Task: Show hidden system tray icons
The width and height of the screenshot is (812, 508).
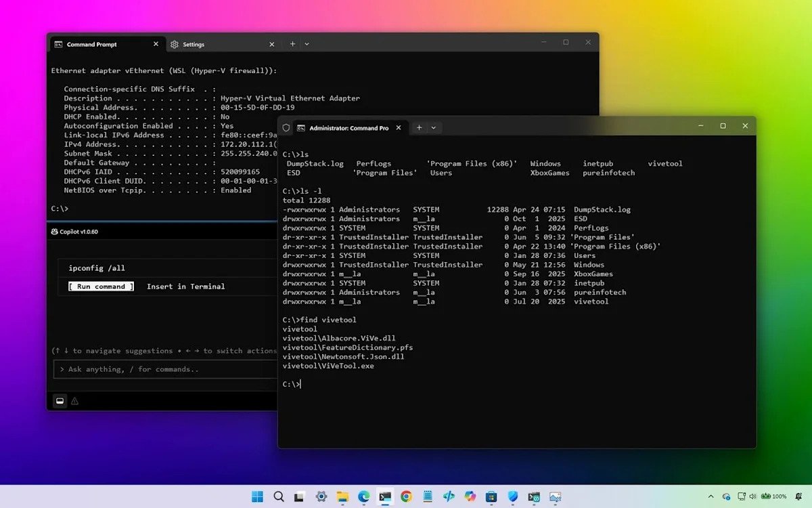Action: pyautogui.click(x=710, y=496)
